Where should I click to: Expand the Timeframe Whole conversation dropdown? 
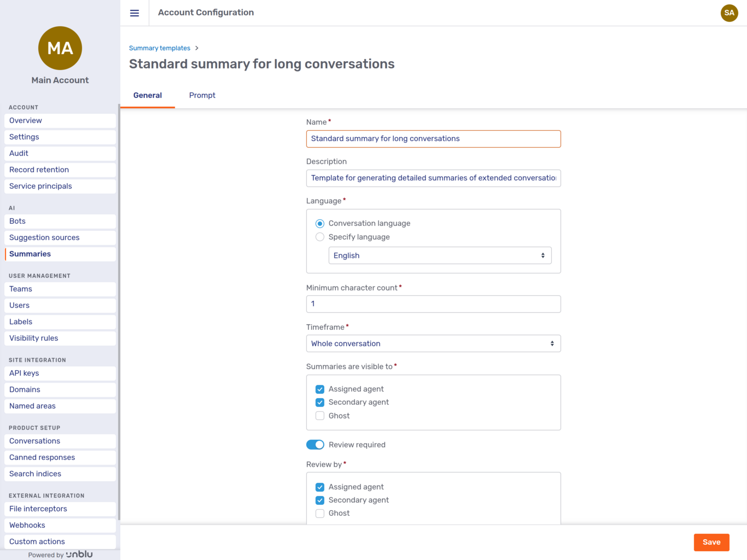click(433, 343)
